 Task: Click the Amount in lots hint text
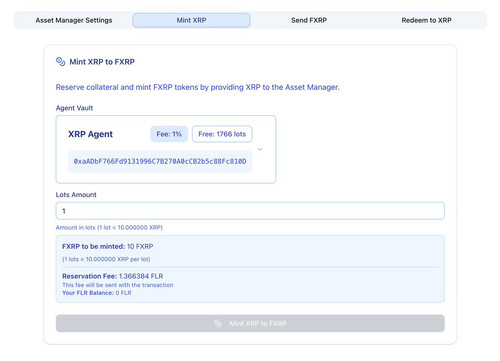pos(109,227)
